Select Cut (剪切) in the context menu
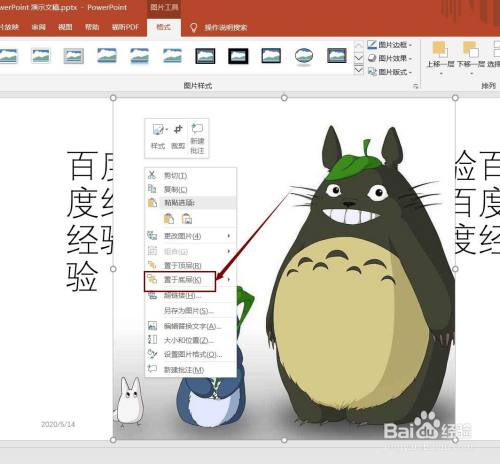This screenshot has height=464, width=500. coord(190,175)
